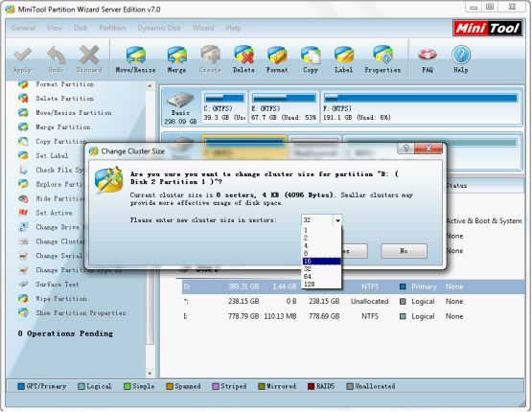The height and width of the screenshot is (412, 532).
Task: Select the C: NTFS 39.3 GB partition block
Action: 224,106
